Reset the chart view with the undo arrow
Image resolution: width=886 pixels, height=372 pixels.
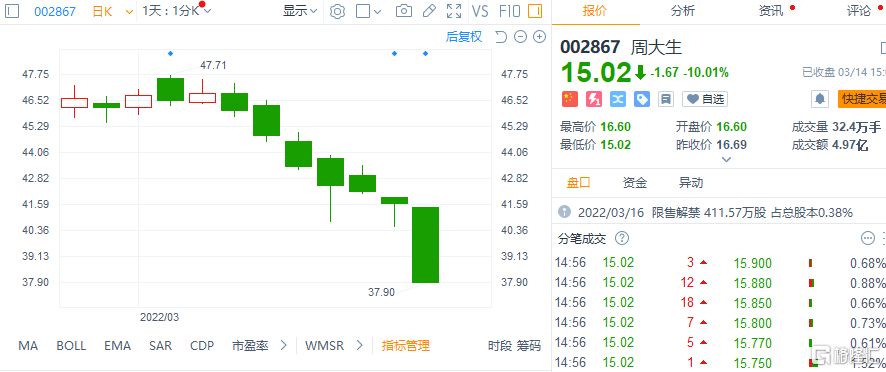point(501,37)
